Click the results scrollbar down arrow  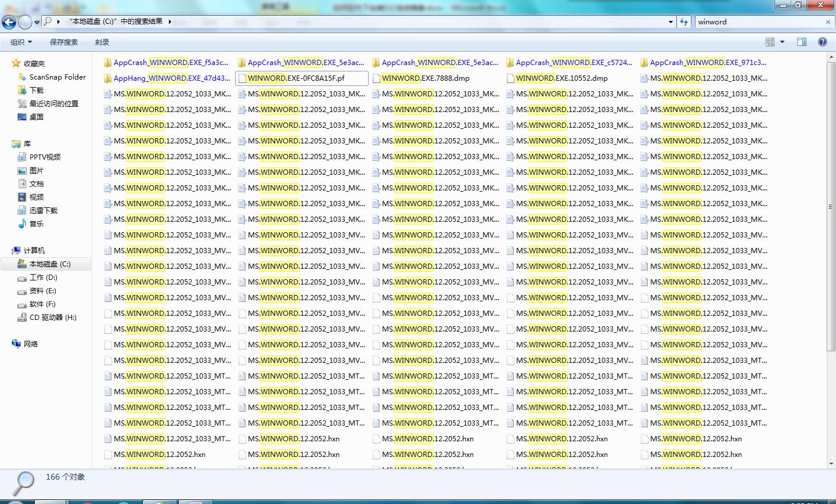pos(831,463)
